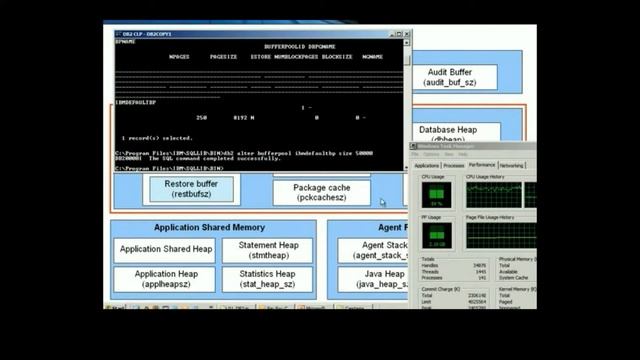Switch to the Applications tab in Task Manager
This screenshot has height=360, width=640.
[427, 165]
